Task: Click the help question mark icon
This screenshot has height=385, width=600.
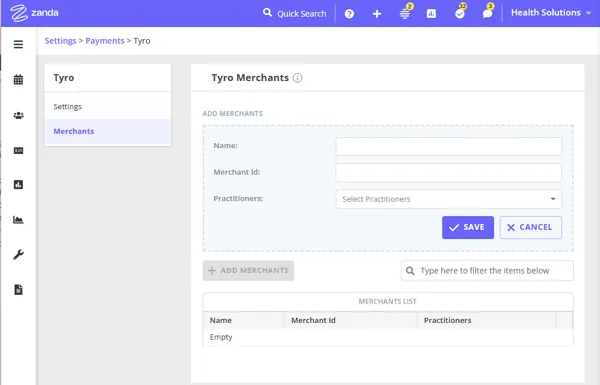Action: pyautogui.click(x=349, y=14)
